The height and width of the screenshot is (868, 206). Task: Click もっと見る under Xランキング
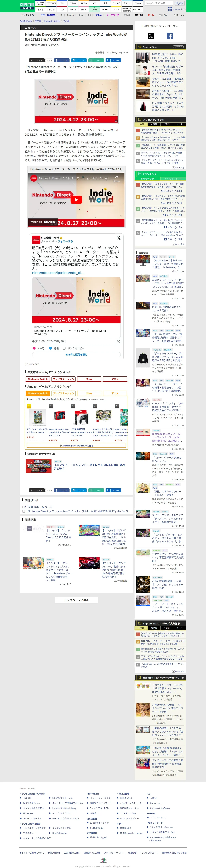[x=178, y=244]
